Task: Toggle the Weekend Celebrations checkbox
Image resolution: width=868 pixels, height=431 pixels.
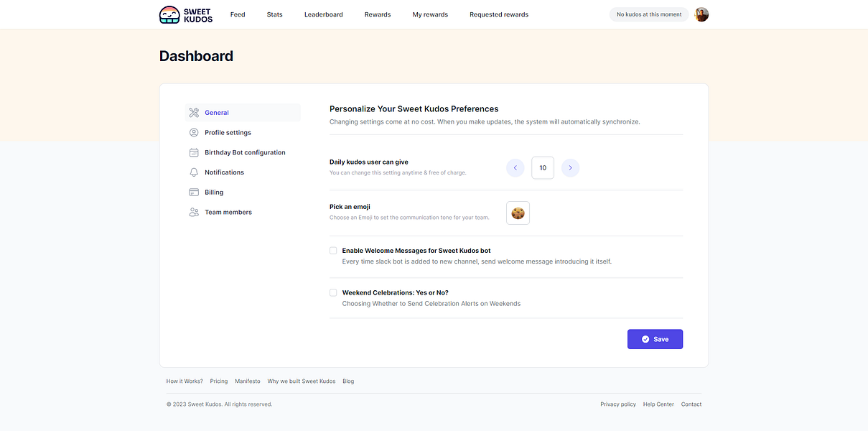Action: tap(333, 292)
